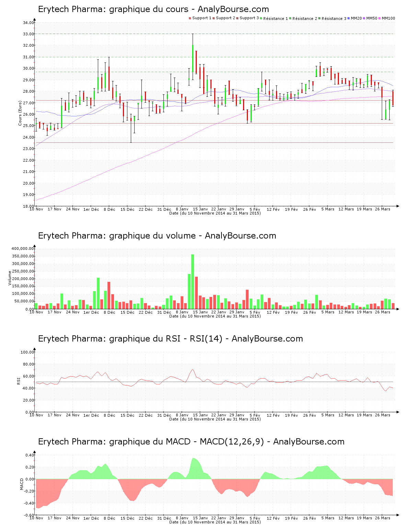Click the 40.00 value on RSI axis
Image resolution: width=412 pixels, height=532 pixels.
point(28,388)
